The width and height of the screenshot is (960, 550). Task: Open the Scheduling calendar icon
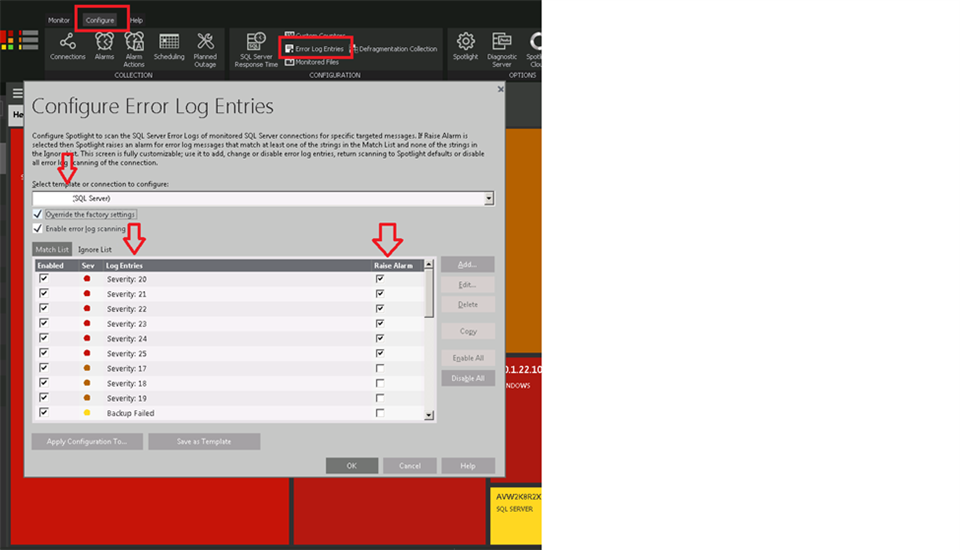169,47
